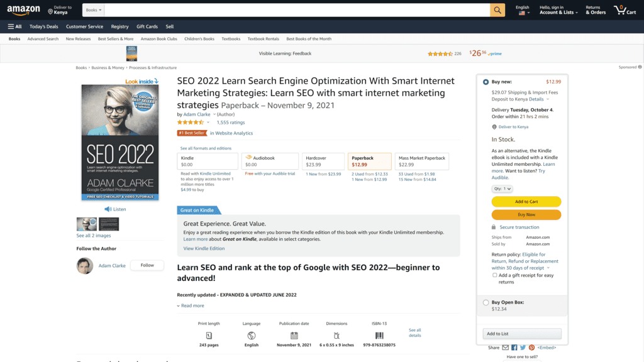
Task: Click the #1 Best Seller badge
Action: tap(192, 133)
